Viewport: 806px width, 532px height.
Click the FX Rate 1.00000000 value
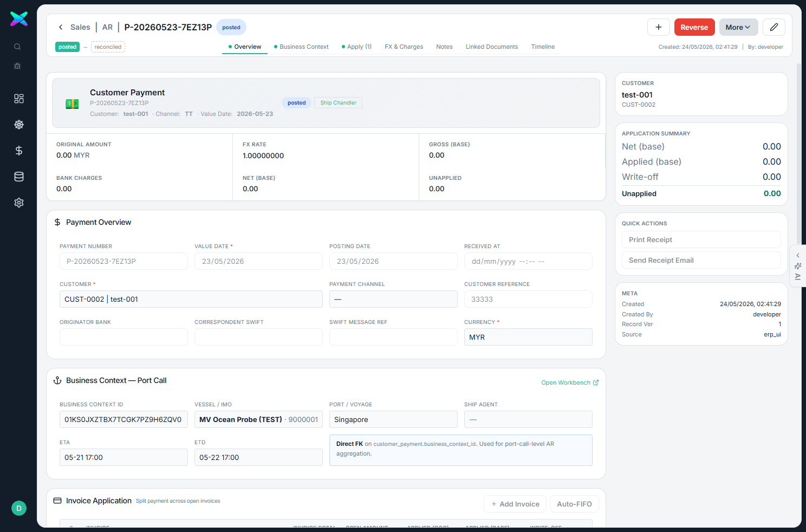[263, 155]
